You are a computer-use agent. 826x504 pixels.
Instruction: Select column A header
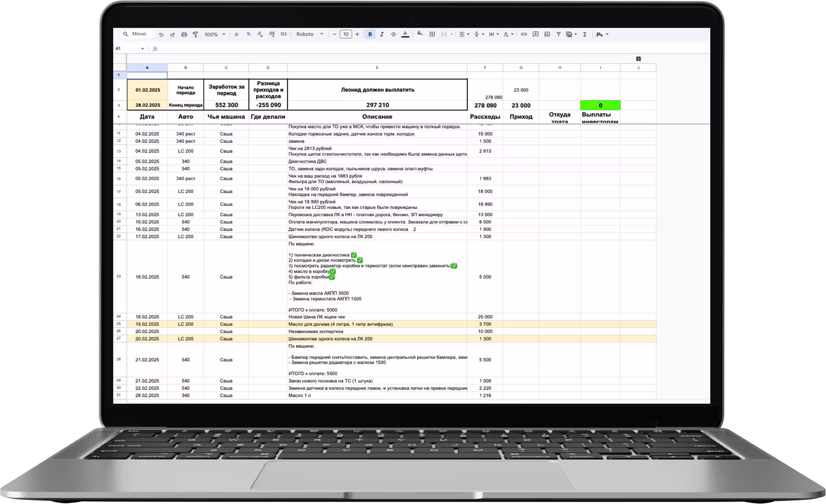147,68
